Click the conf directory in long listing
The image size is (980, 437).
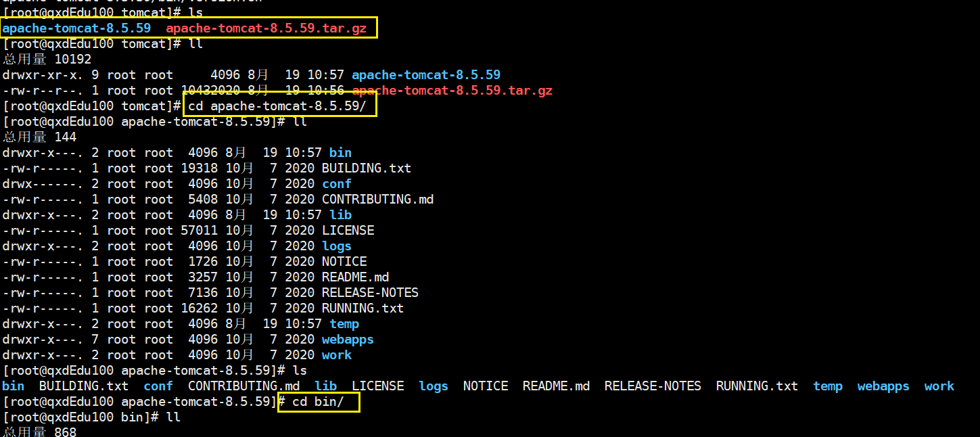(337, 184)
